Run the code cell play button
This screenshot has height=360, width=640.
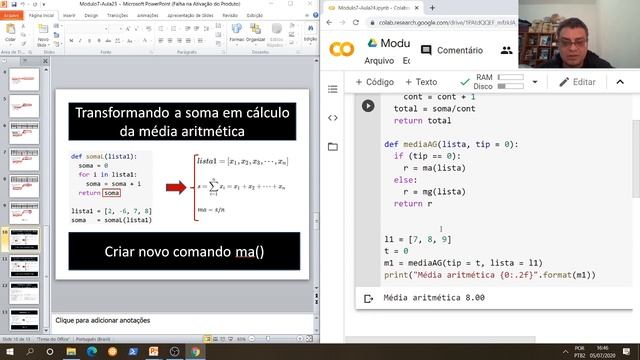pos(368,106)
